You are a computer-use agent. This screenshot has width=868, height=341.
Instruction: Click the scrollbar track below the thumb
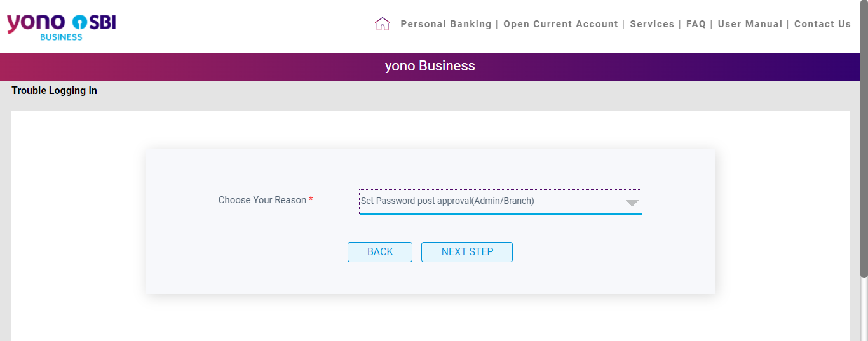coord(864,309)
